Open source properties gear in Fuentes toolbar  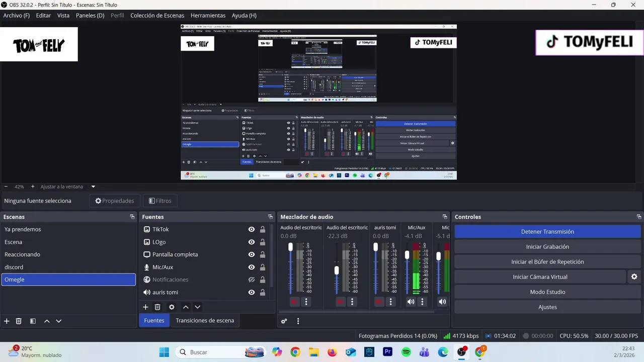172,307
